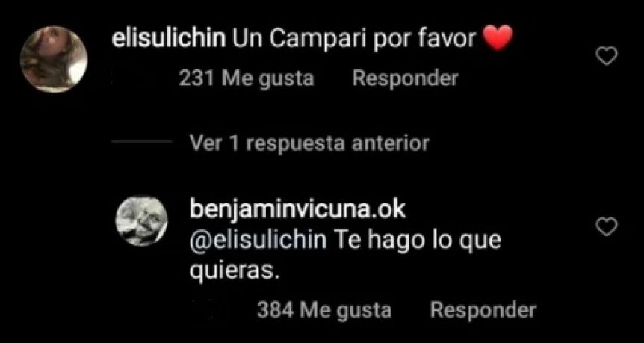This screenshot has height=343, width=644.
Task: Open the benjaminvicuna.ok username profile link
Action: (298, 211)
